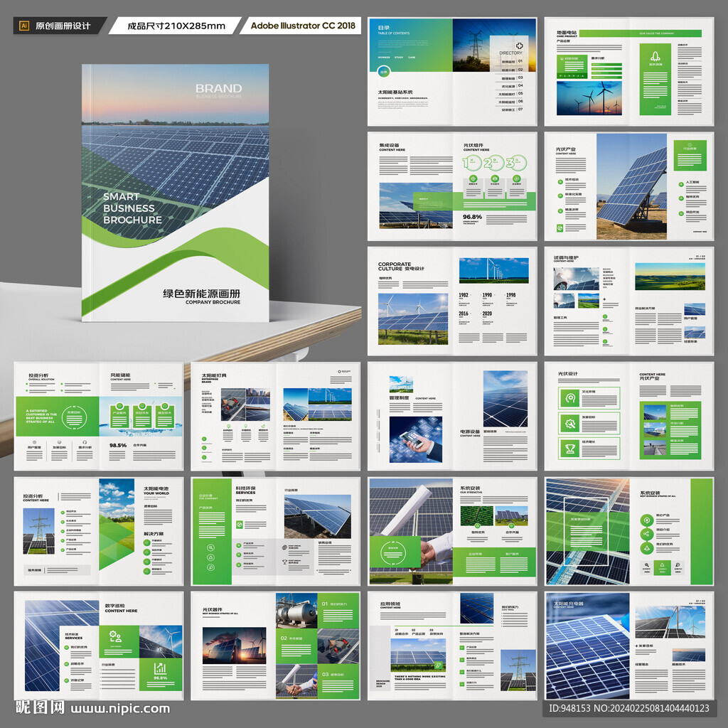
Task: Open the 试调与维护 spread
Action: 629,301
